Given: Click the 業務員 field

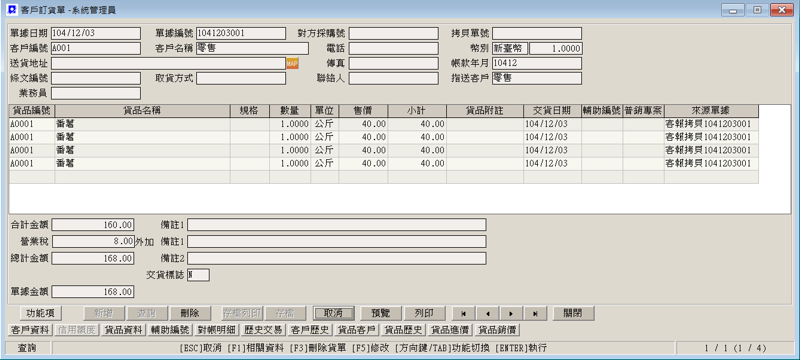Looking at the screenshot, I should coord(96,93).
